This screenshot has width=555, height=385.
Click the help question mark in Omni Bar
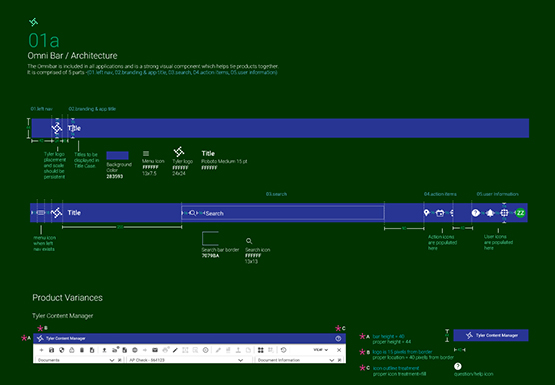click(x=476, y=213)
